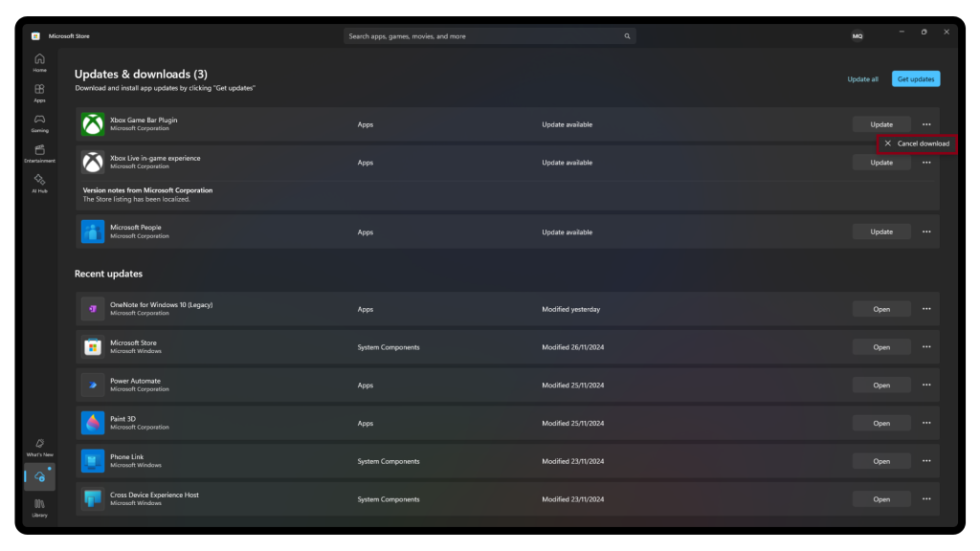Open more options for OneNote for Windows 10
The image size is (980, 551).
click(x=926, y=309)
